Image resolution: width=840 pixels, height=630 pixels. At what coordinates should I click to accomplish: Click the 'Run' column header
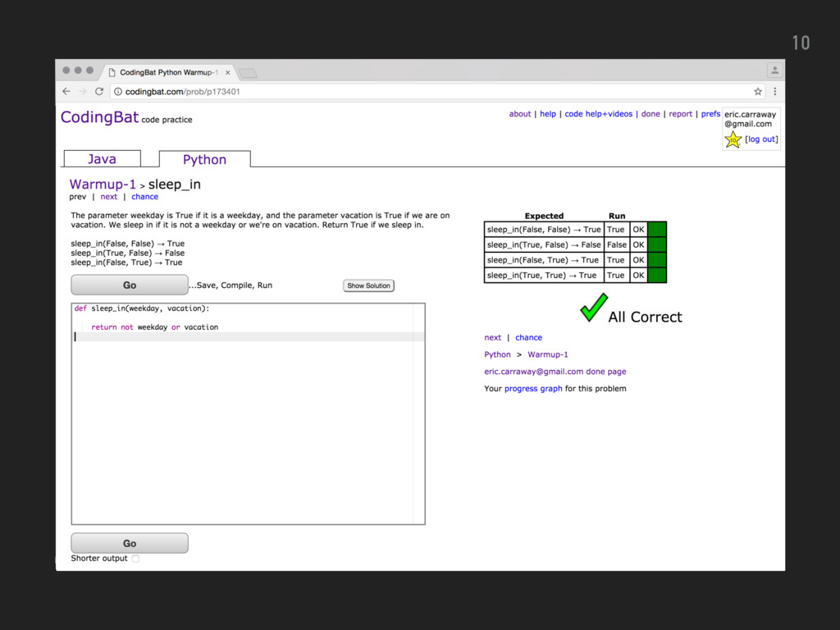617,216
